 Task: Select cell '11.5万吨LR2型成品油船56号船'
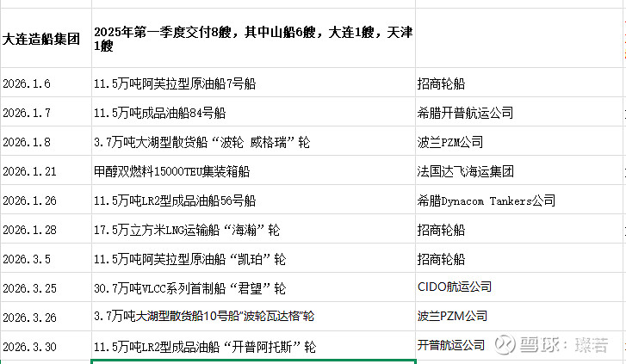click(x=253, y=200)
